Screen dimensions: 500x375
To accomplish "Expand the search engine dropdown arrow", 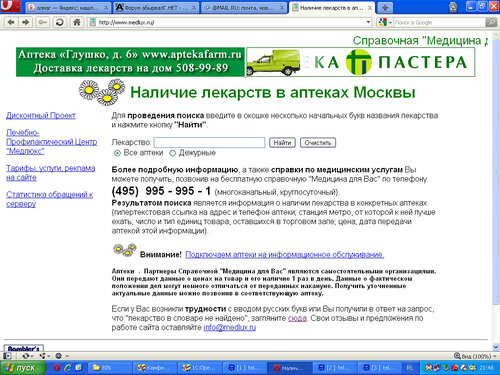I will tap(390, 23).
